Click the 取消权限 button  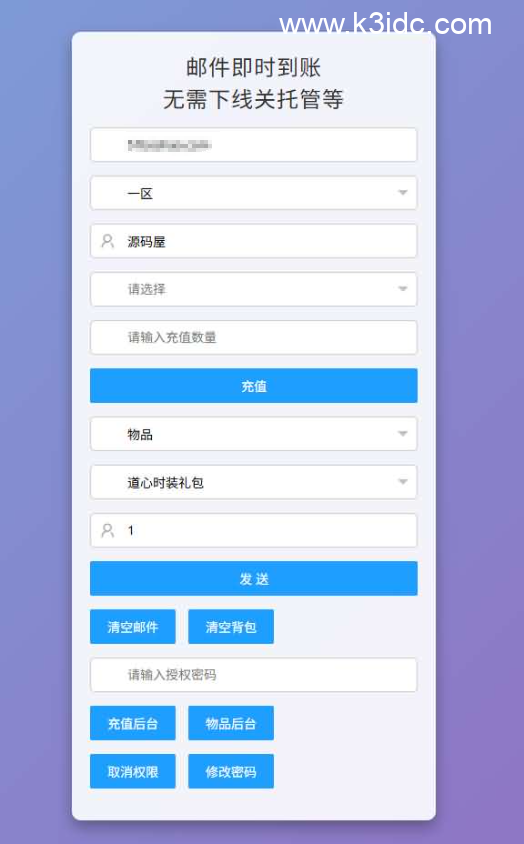tap(132, 771)
